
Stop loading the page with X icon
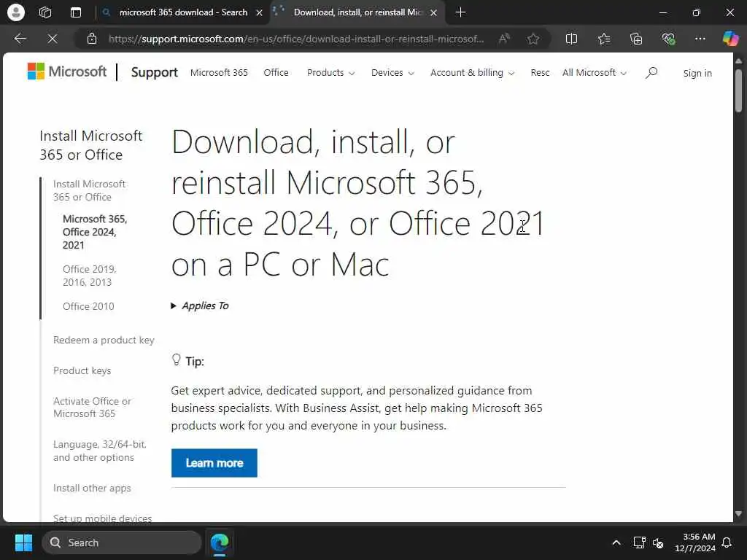[x=53, y=39]
